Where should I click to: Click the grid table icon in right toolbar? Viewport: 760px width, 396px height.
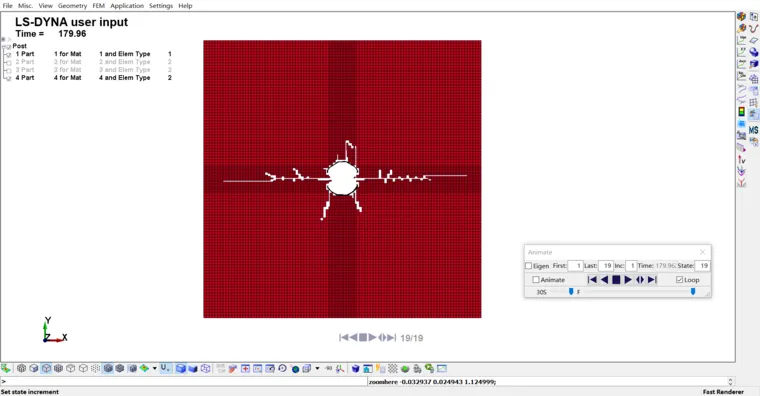pos(753,102)
